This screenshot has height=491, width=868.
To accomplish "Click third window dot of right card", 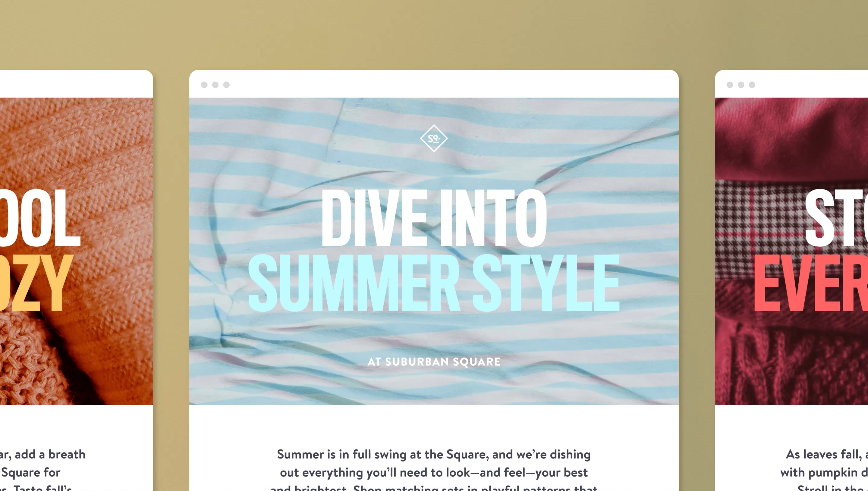I will (x=752, y=85).
